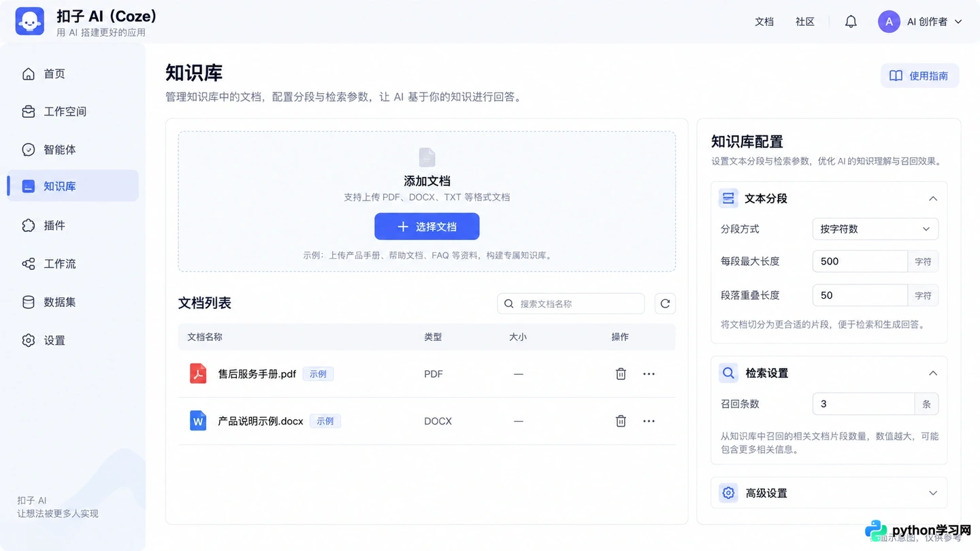The width and height of the screenshot is (980, 551).
Task: Click the 插件 puzzle icon
Action: click(x=28, y=225)
